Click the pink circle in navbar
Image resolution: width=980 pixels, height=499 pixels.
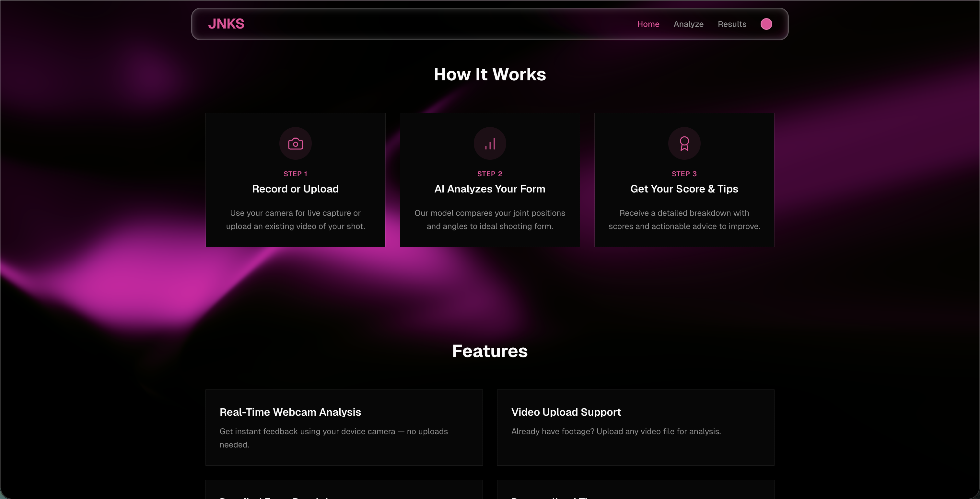766,24
